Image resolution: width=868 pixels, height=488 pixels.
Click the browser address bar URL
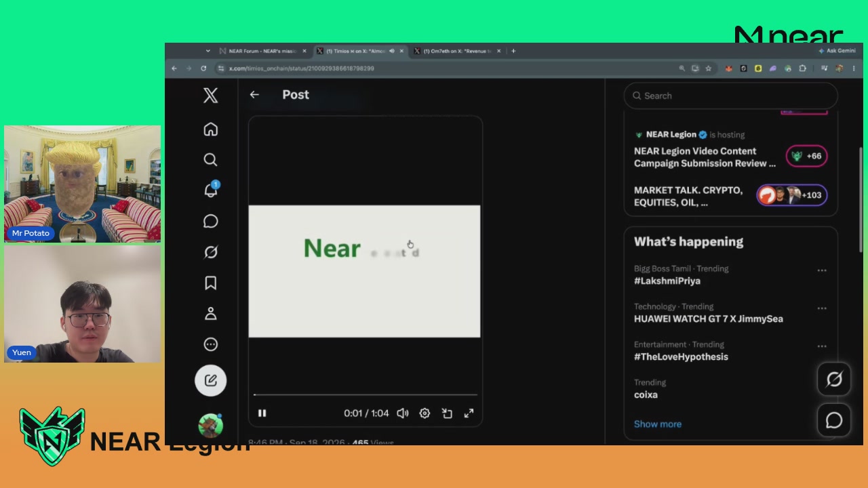click(x=301, y=68)
